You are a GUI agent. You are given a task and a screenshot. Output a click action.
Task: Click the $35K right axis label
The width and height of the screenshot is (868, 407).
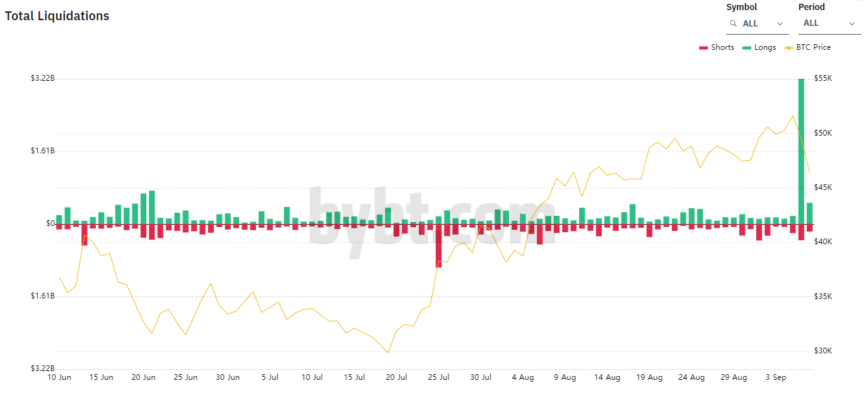pyautogui.click(x=823, y=296)
